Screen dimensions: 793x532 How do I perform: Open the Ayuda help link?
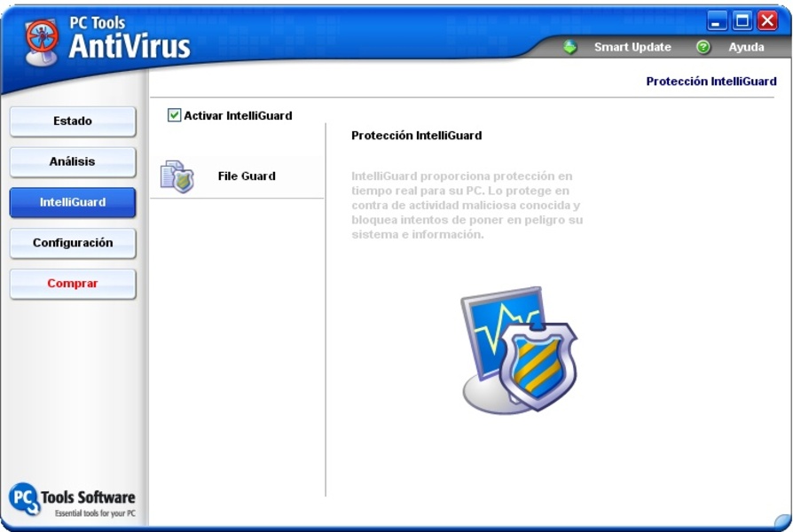click(x=746, y=48)
